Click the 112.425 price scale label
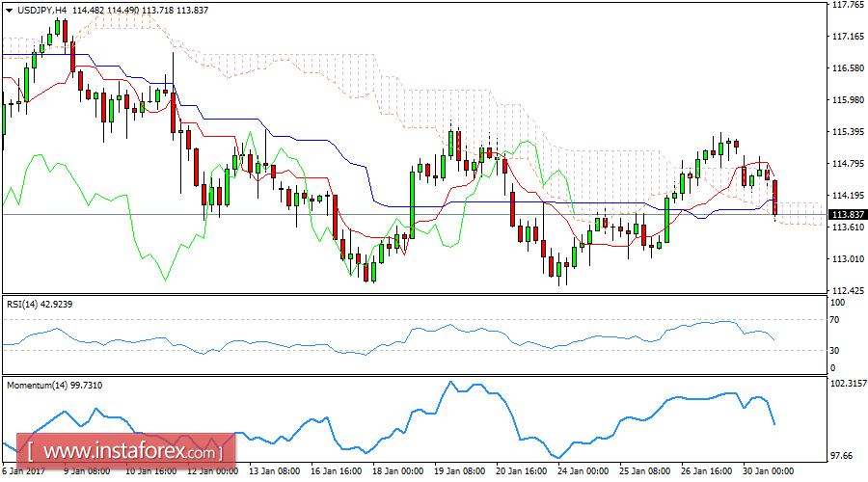The width and height of the screenshot is (868, 482). 848,290
